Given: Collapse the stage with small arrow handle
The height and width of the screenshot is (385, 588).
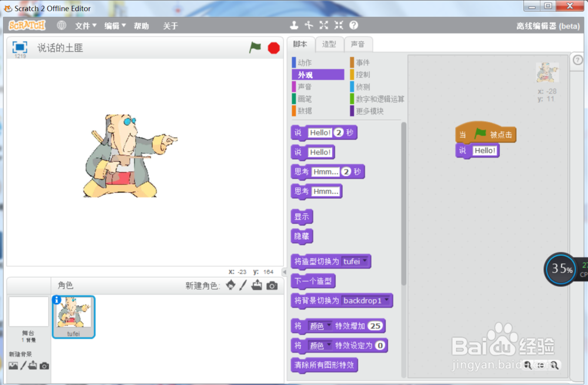Looking at the screenshot, I should (284, 272).
